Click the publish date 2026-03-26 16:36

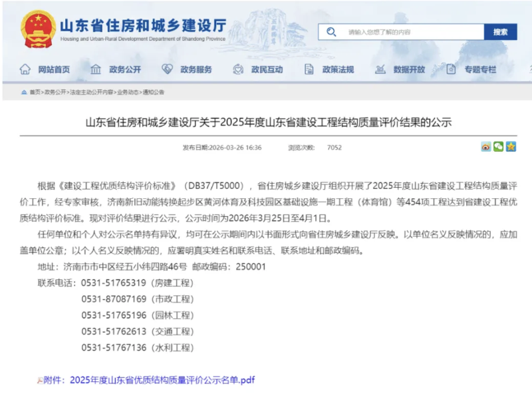(x=235, y=147)
